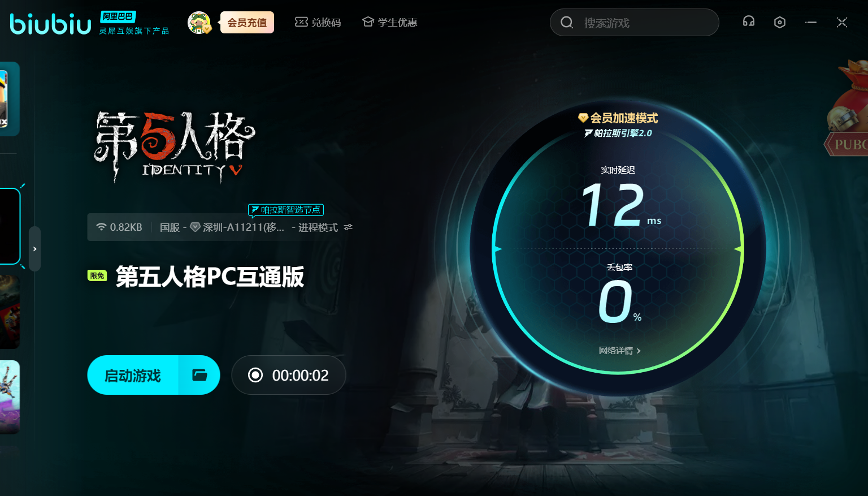Open customer service headset icon
Screen dimensions: 868x496
[749, 22]
